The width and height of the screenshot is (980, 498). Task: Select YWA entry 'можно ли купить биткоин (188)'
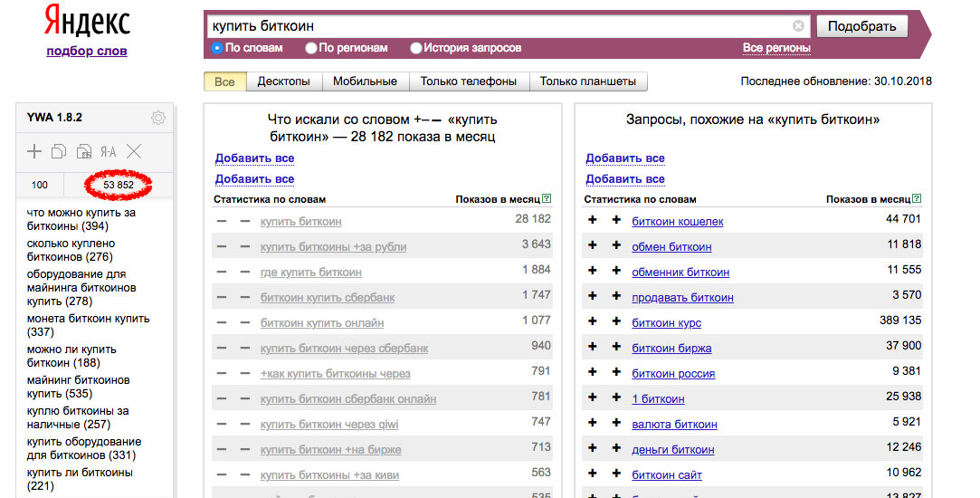click(x=71, y=356)
